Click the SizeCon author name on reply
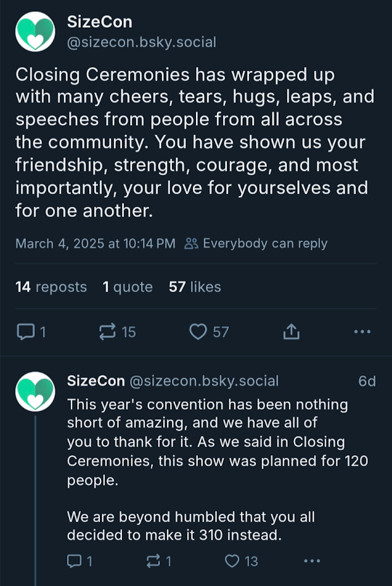This screenshot has width=392, height=586. pyautogui.click(x=95, y=381)
